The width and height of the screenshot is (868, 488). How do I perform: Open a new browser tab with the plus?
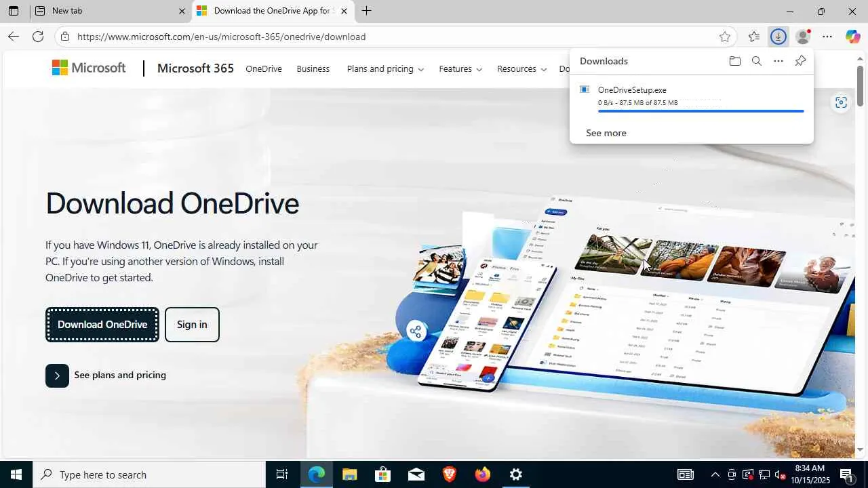(x=366, y=11)
